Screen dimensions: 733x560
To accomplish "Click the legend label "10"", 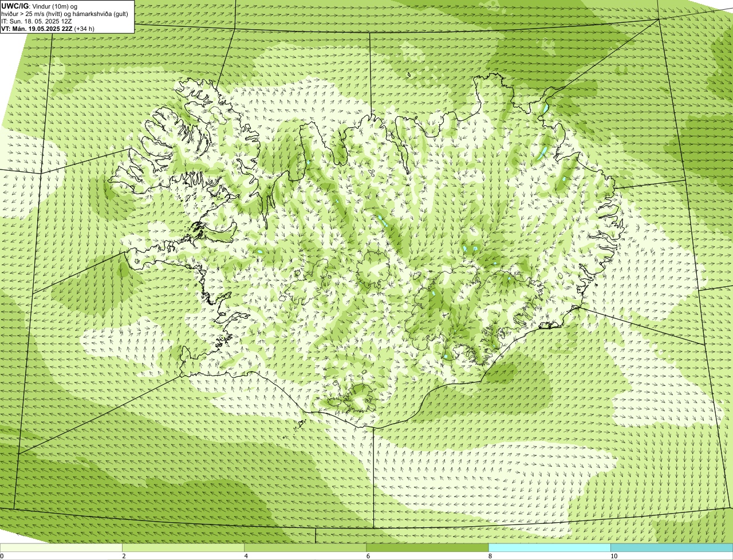I will [614, 556].
